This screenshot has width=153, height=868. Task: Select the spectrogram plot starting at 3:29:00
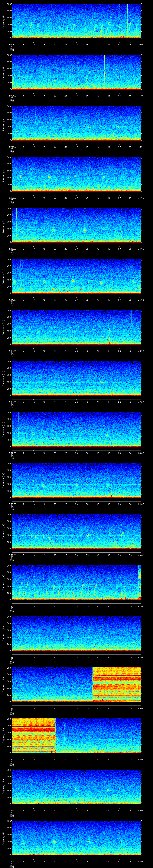pyautogui.click(x=76, y=21)
